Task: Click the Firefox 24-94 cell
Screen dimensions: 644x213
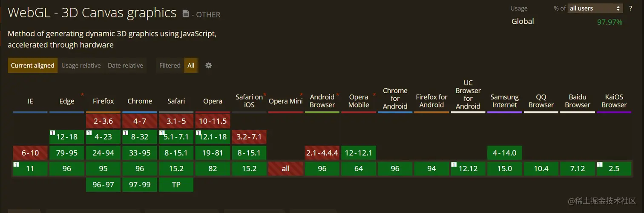Action: point(103,153)
